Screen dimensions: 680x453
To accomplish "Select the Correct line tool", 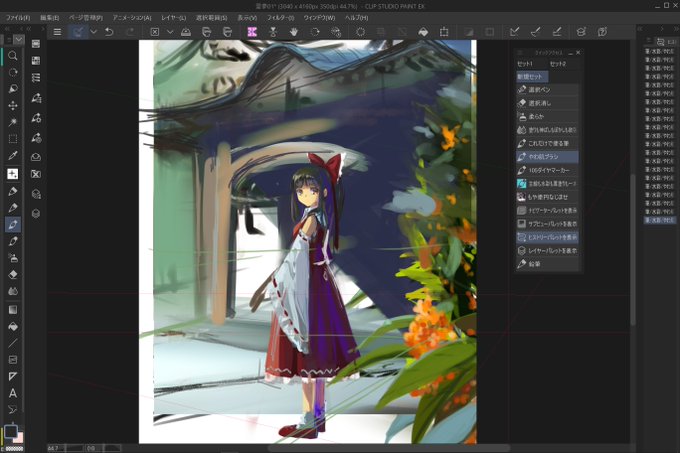I will coord(13,409).
